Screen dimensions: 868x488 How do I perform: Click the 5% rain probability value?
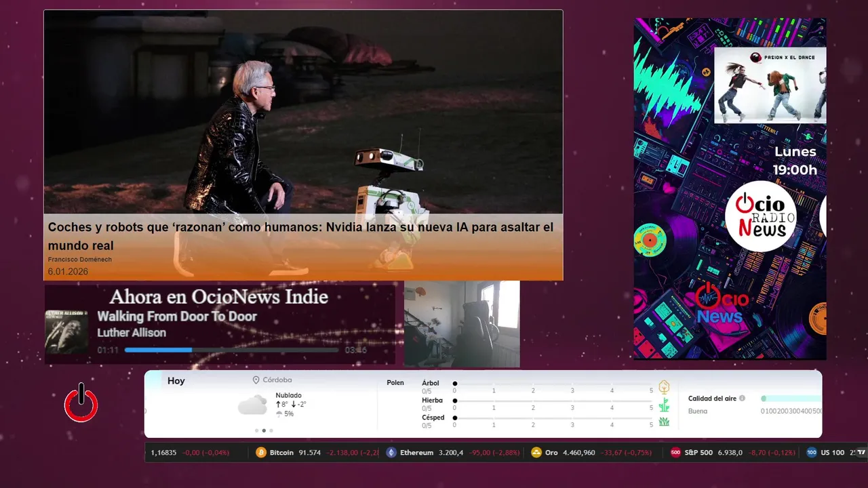(289, 414)
